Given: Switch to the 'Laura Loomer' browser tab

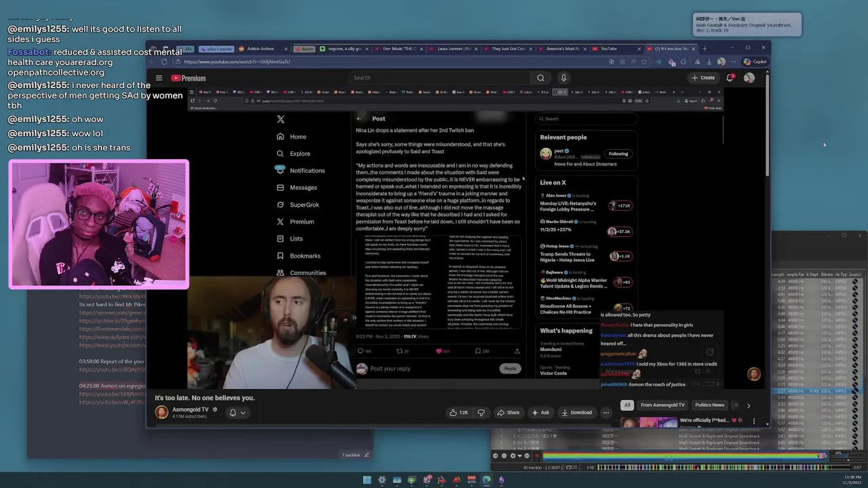Looking at the screenshot, I should point(454,49).
